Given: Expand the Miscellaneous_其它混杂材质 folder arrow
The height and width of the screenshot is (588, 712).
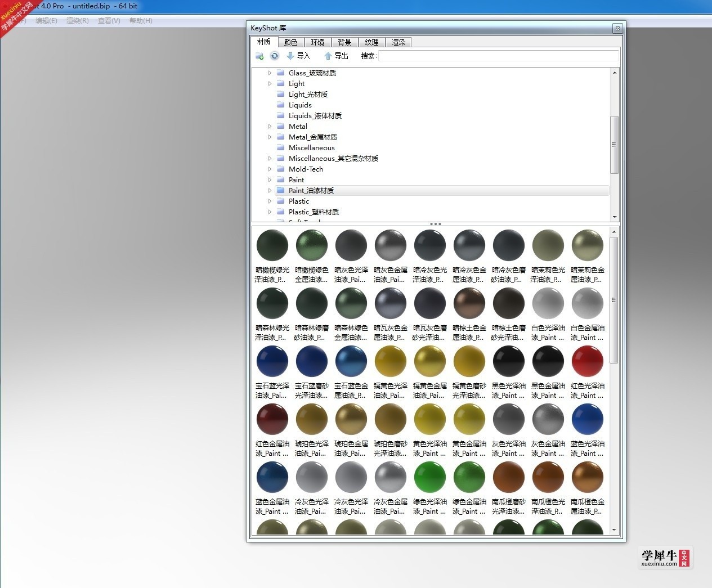Looking at the screenshot, I should 270,159.
